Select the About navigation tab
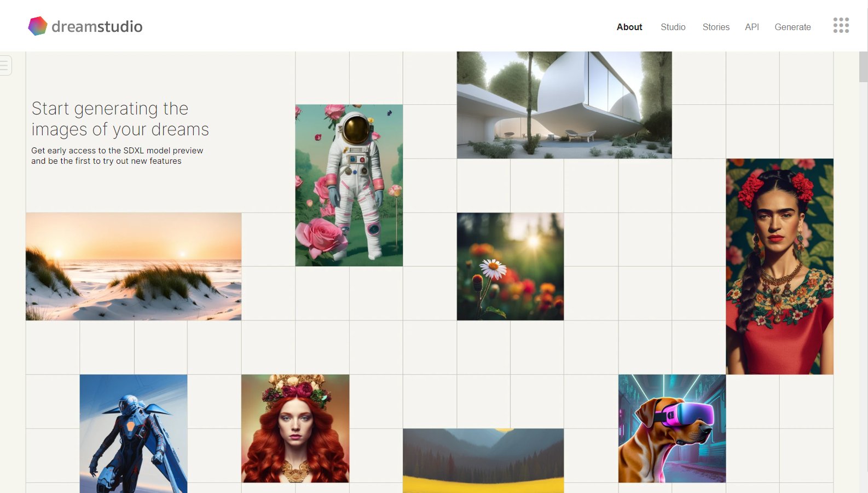 [x=629, y=27]
